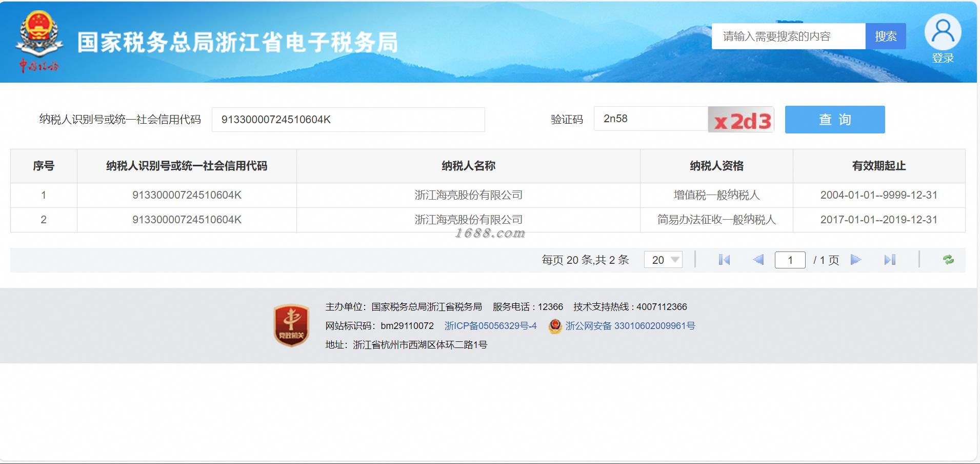Image resolution: width=980 pixels, height=464 pixels.
Task: Click the 搜索 search button
Action: 886,36
